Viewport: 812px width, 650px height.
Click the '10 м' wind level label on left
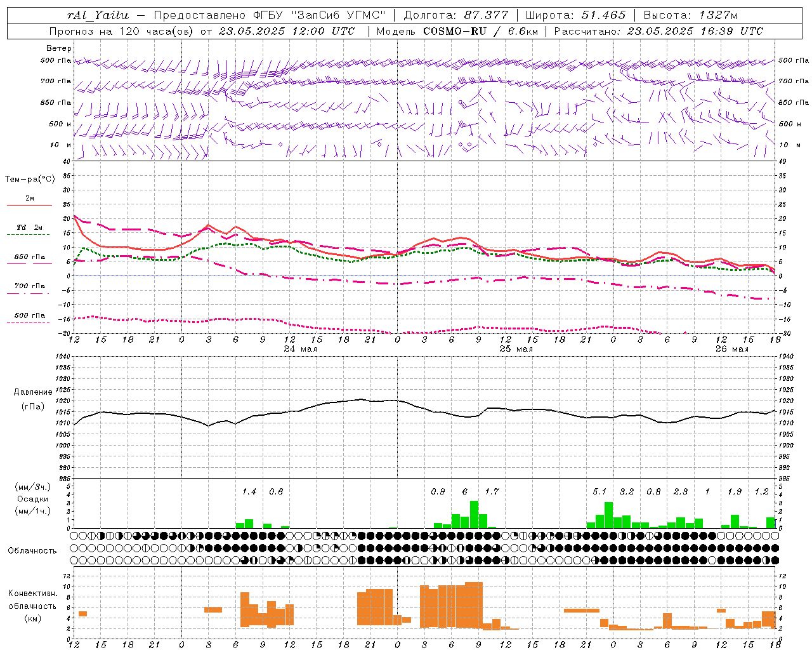click(x=62, y=145)
